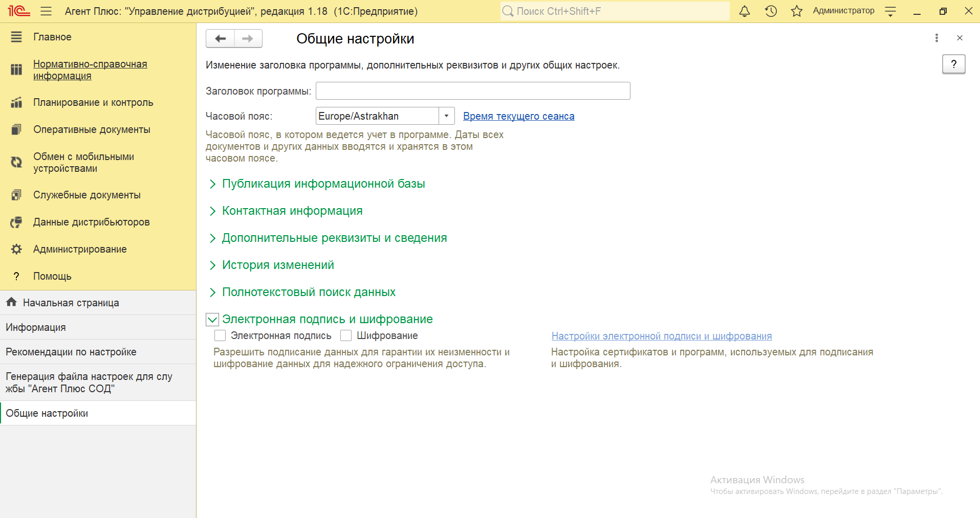Open Время текущего сеанса link
Image resolution: width=980 pixels, height=518 pixels.
point(518,116)
